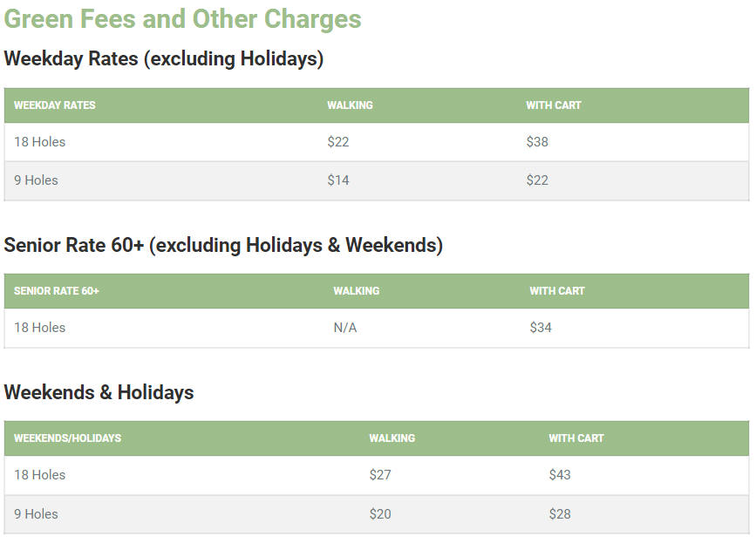Click the $38 weekday 18 holes cart price

pyautogui.click(x=537, y=142)
